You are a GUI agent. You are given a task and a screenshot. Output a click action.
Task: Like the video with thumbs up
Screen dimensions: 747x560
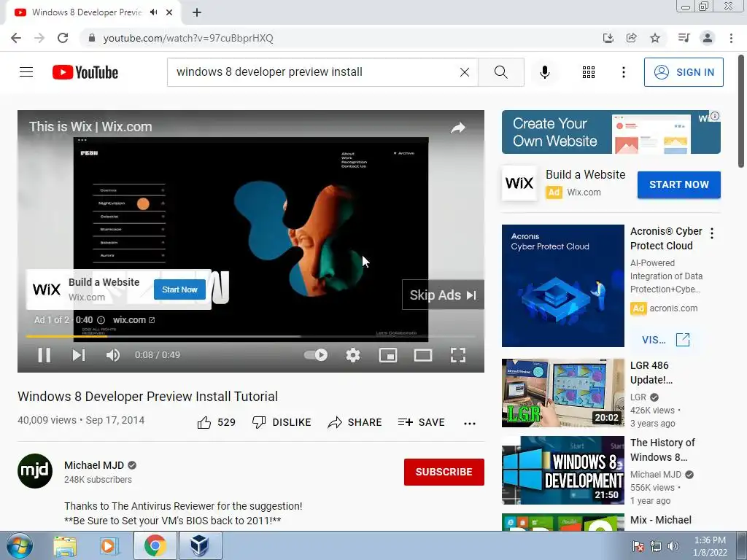(216, 422)
